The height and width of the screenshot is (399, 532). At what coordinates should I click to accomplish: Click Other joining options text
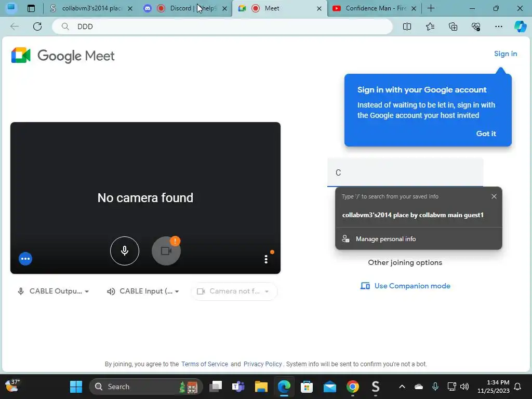coord(405,262)
